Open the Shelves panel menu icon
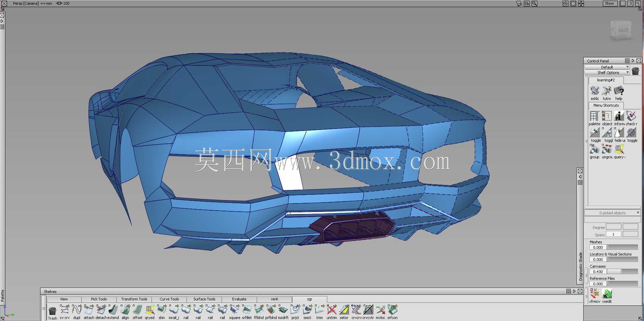 pos(568,291)
